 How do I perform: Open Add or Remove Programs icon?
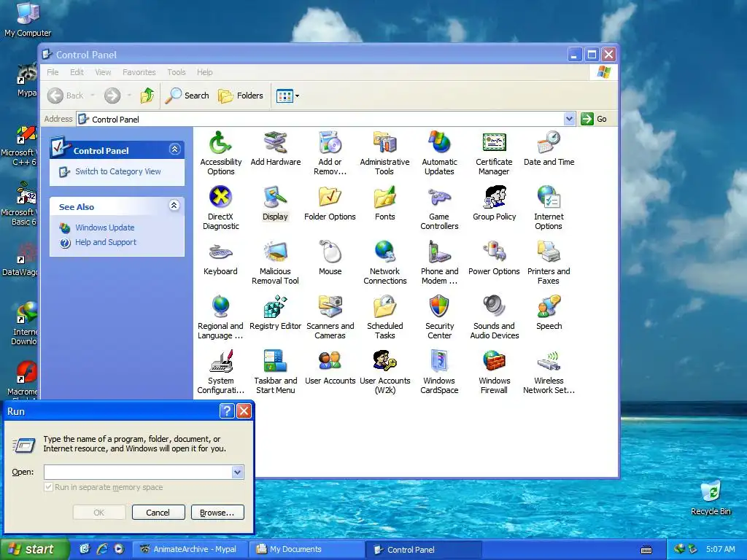pos(330,142)
